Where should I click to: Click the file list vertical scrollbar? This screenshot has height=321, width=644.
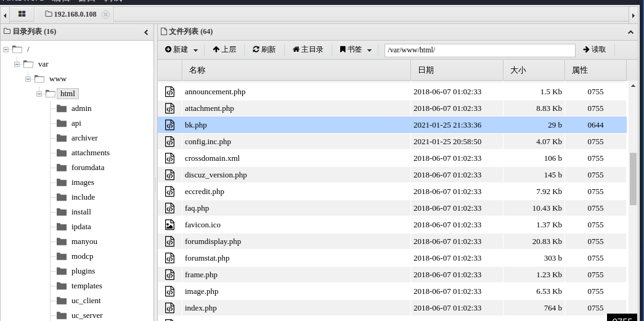coord(633,179)
